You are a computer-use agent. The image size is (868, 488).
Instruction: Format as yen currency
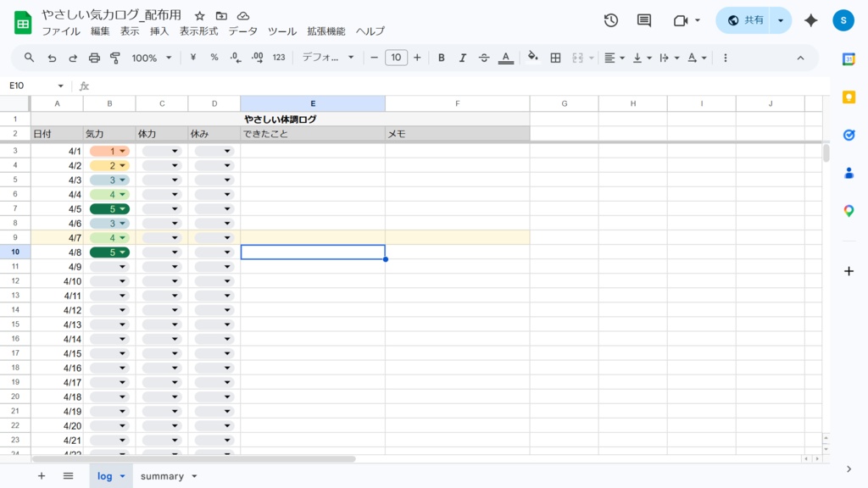click(x=193, y=58)
